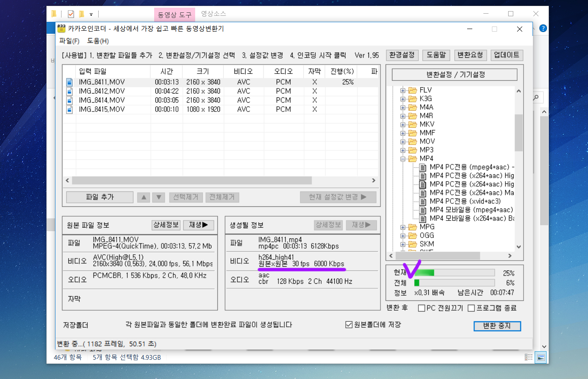
Task: Click preset icon for MP4 PC전용 (mpeg4+aac)
Action: click(x=423, y=167)
